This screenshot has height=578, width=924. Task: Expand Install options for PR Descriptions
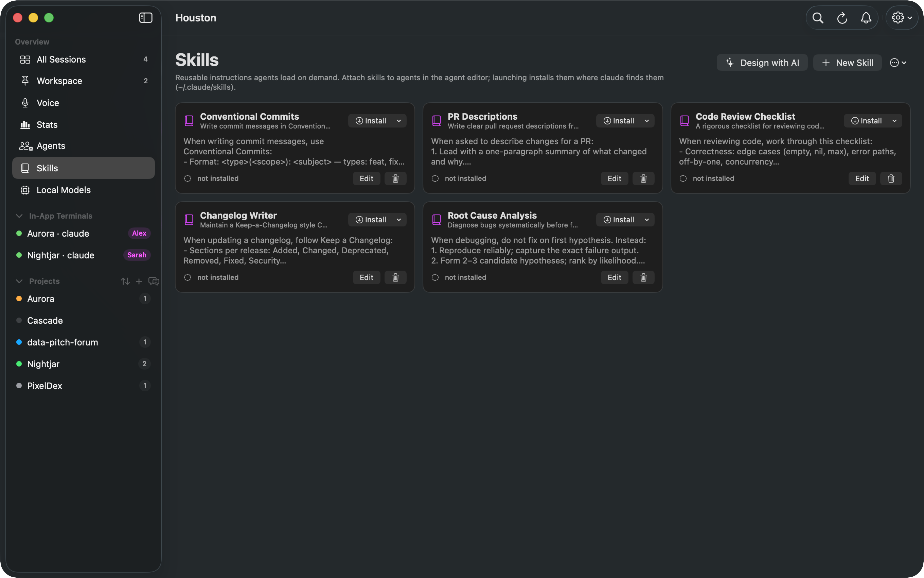pyautogui.click(x=646, y=121)
